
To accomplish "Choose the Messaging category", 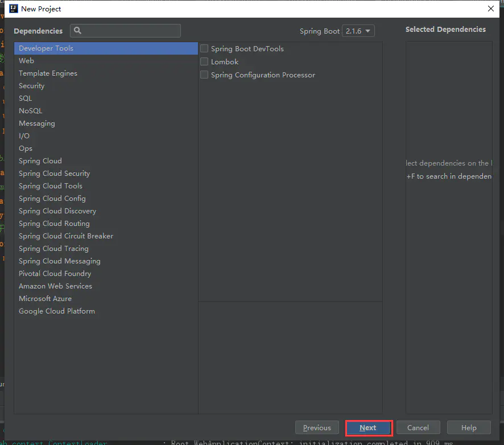I will click(106, 123).
